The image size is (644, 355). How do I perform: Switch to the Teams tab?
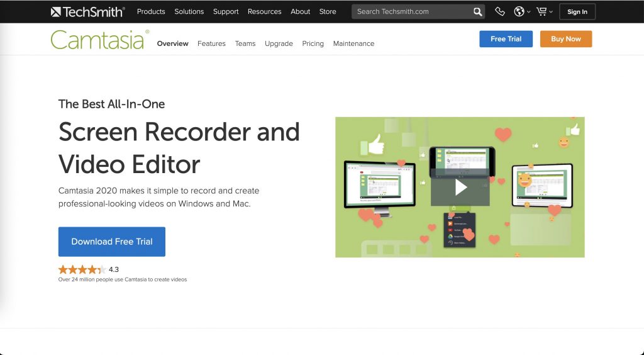tap(245, 43)
